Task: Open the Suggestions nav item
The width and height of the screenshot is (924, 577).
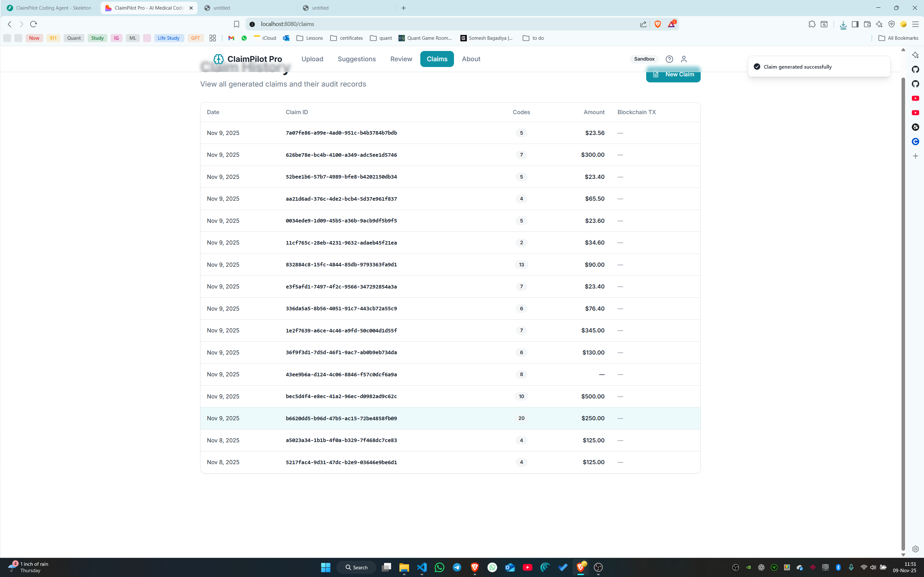Action: (356, 59)
